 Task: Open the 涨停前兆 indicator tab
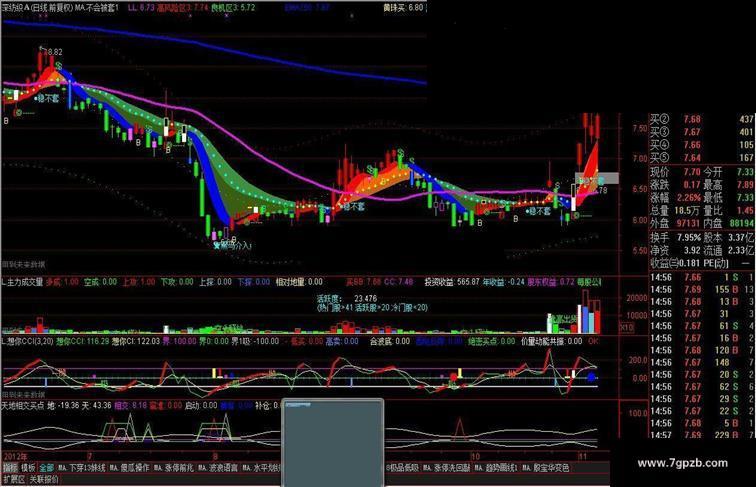pos(175,468)
